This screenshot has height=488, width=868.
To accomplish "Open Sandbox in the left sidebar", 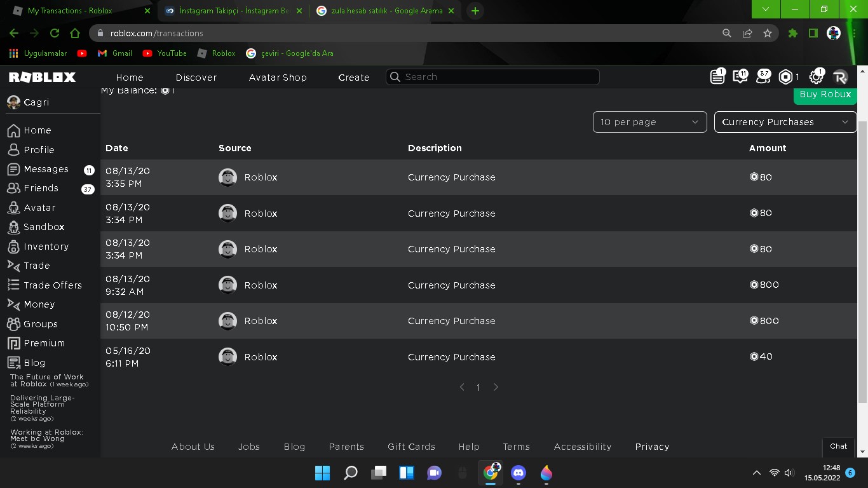I will point(36,227).
